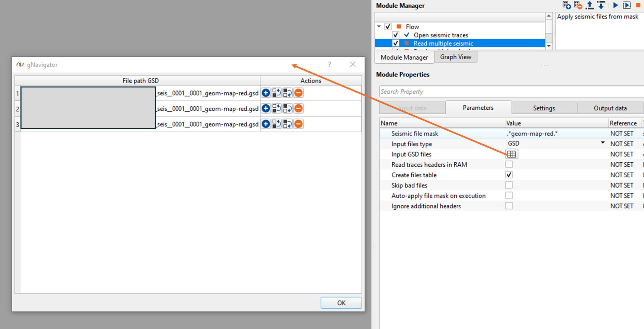Stop flow execution with orange square

point(638,5)
